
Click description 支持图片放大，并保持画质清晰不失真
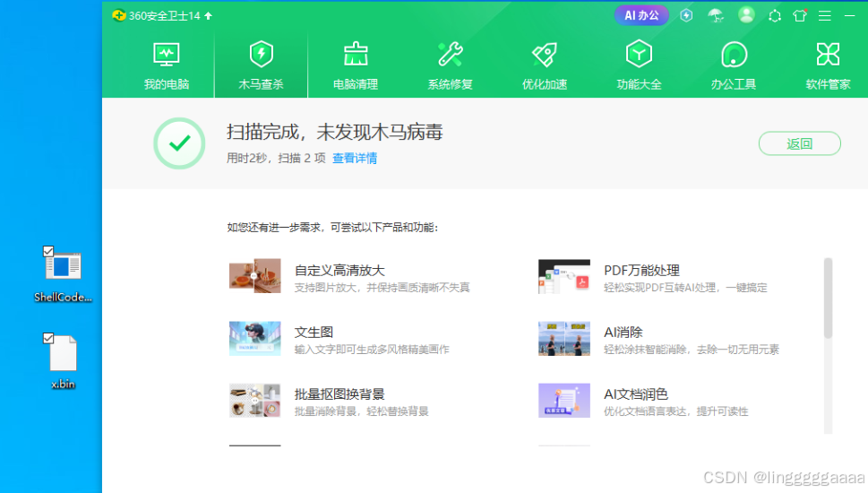click(x=382, y=288)
